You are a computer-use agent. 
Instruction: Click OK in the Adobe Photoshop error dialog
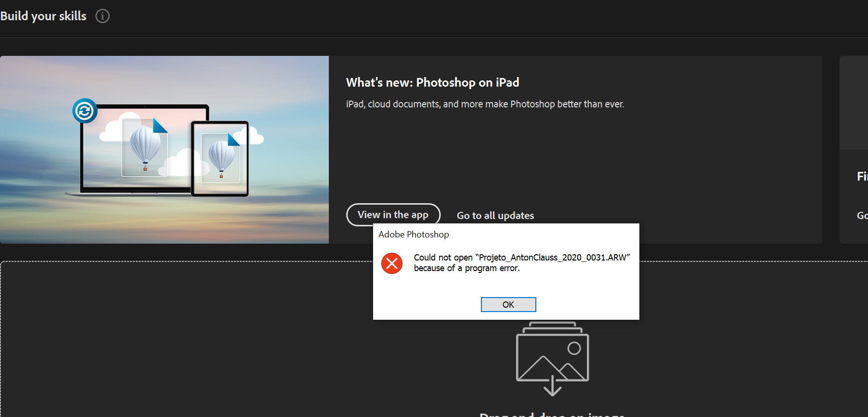(508, 304)
